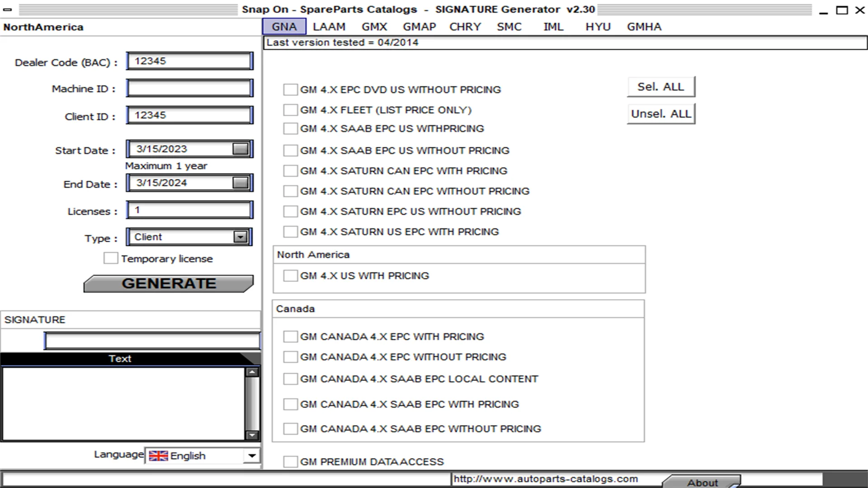Click the 'Maximum 1 year' note
This screenshot has height=488, width=868.
point(166,166)
